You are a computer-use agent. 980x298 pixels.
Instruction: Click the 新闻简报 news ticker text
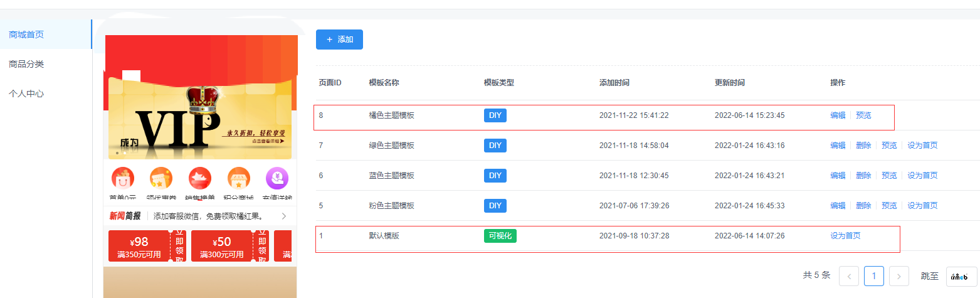pos(125,216)
